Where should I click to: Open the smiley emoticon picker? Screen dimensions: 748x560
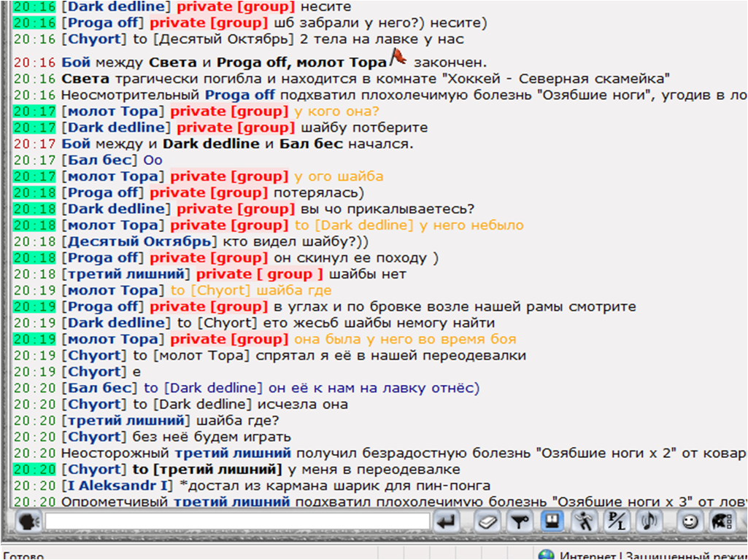coord(690,522)
